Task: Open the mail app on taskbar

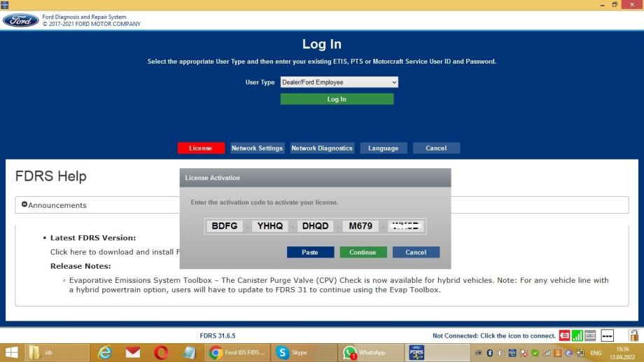Action: coord(133,353)
